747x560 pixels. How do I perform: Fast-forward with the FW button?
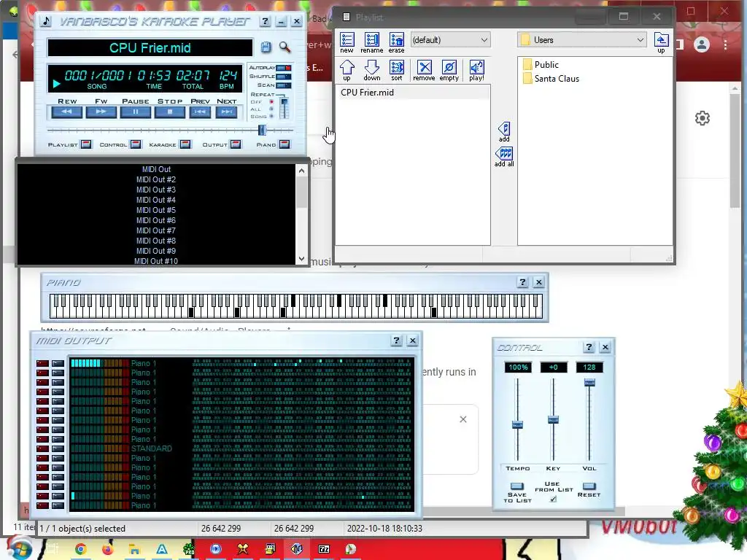coord(101,112)
